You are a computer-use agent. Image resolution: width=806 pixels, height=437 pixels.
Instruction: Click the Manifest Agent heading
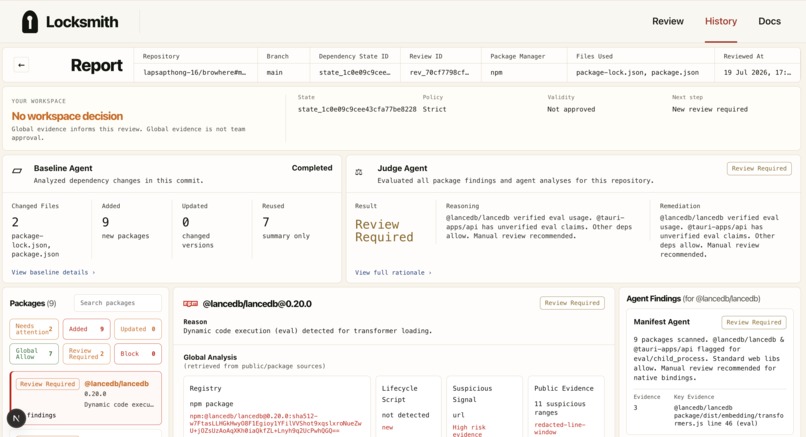pyautogui.click(x=662, y=322)
